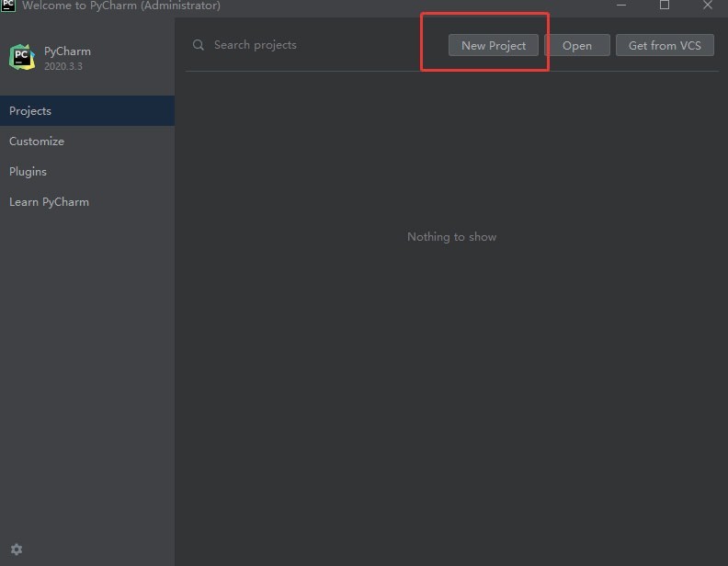Viewport: 728px width, 566px height.
Task: Click the PyCharm logo icon
Action: coord(22,57)
